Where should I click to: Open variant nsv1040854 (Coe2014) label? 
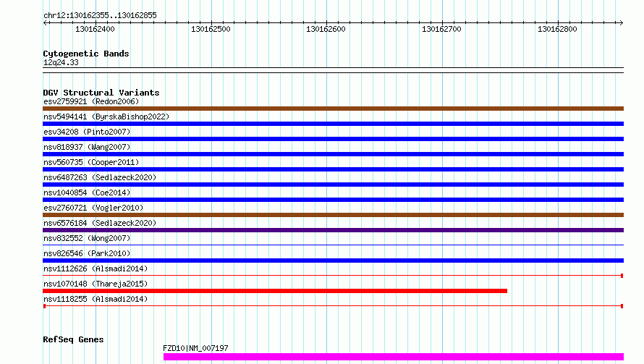tap(87, 192)
